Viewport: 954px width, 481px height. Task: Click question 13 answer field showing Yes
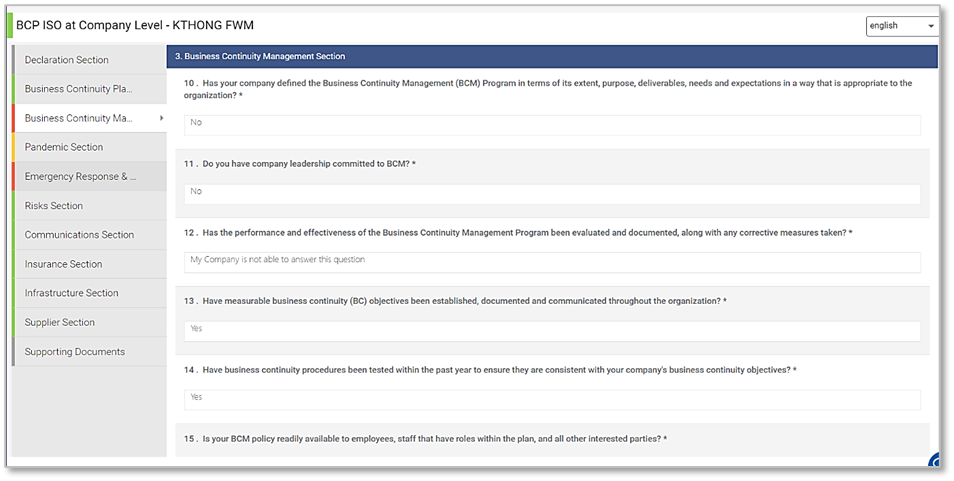click(552, 331)
